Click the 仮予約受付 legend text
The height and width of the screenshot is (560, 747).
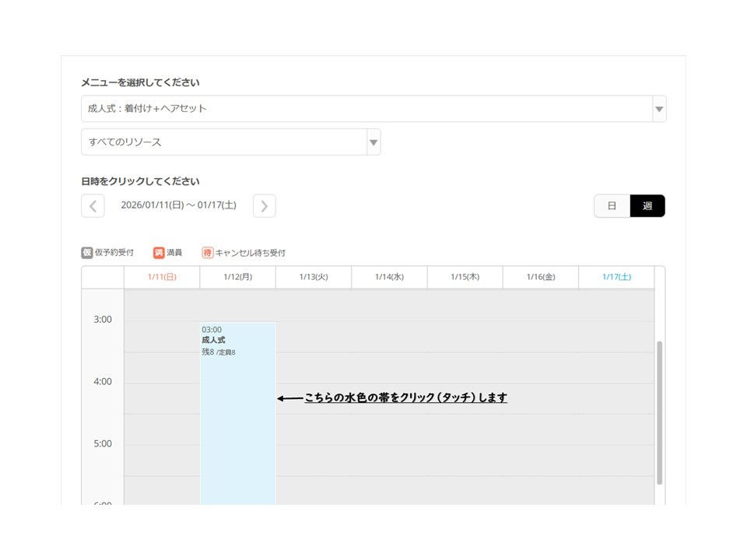click(114, 252)
